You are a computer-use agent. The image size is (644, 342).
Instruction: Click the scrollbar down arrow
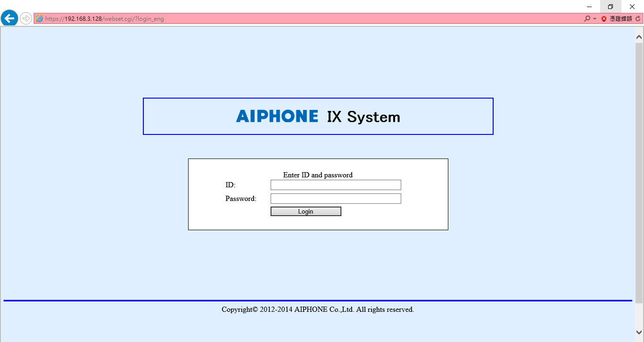[x=639, y=332]
